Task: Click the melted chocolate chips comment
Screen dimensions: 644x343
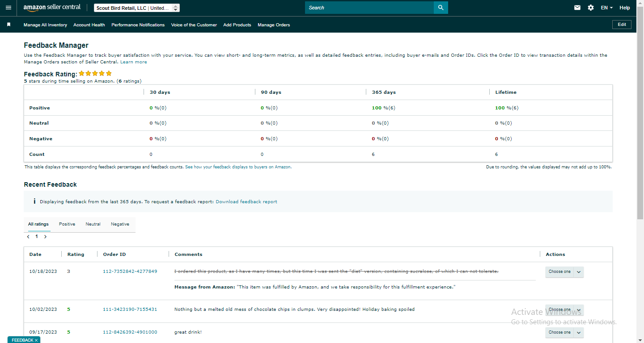Action: [294, 310]
